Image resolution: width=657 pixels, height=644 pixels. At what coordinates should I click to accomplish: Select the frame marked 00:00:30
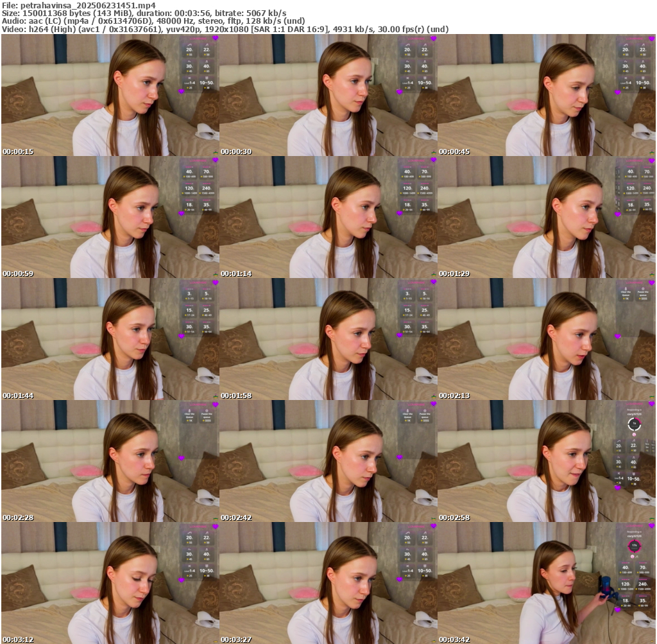coord(327,95)
